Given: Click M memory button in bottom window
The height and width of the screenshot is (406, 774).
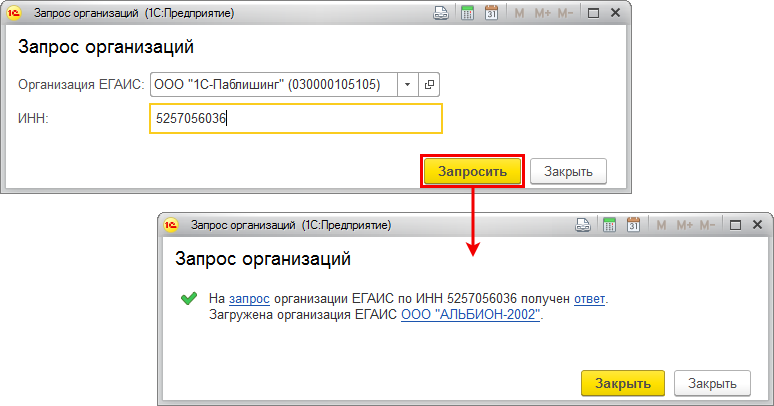Looking at the screenshot, I should (x=661, y=225).
